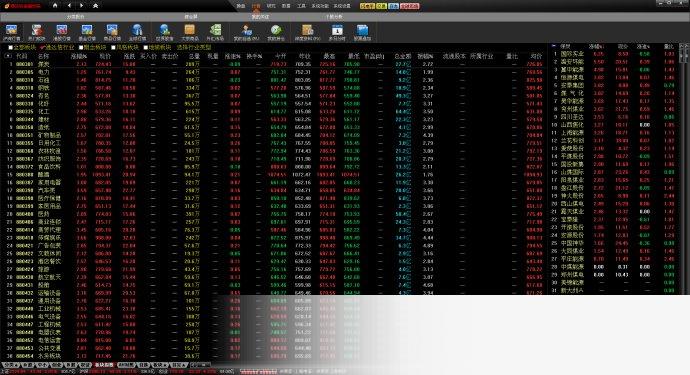The width and height of the screenshot is (690, 375).
Task: Go back with the left arrow icon
Action: pos(69,6)
